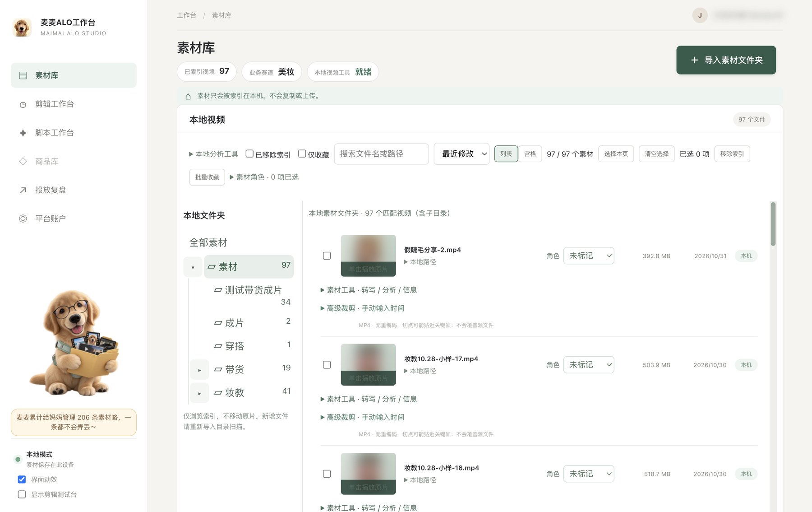Click the house icon in the notice bar
This screenshot has width=812, height=512.
coord(188,96)
